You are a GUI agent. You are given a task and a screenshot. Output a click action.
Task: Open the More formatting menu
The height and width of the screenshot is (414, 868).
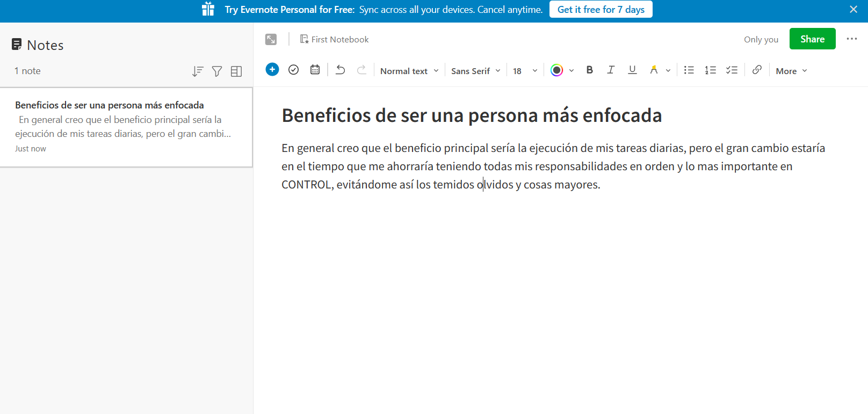click(x=792, y=71)
